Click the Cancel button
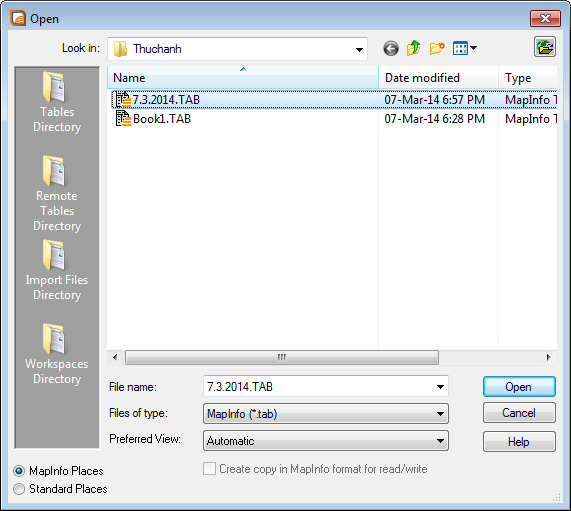 (519, 413)
